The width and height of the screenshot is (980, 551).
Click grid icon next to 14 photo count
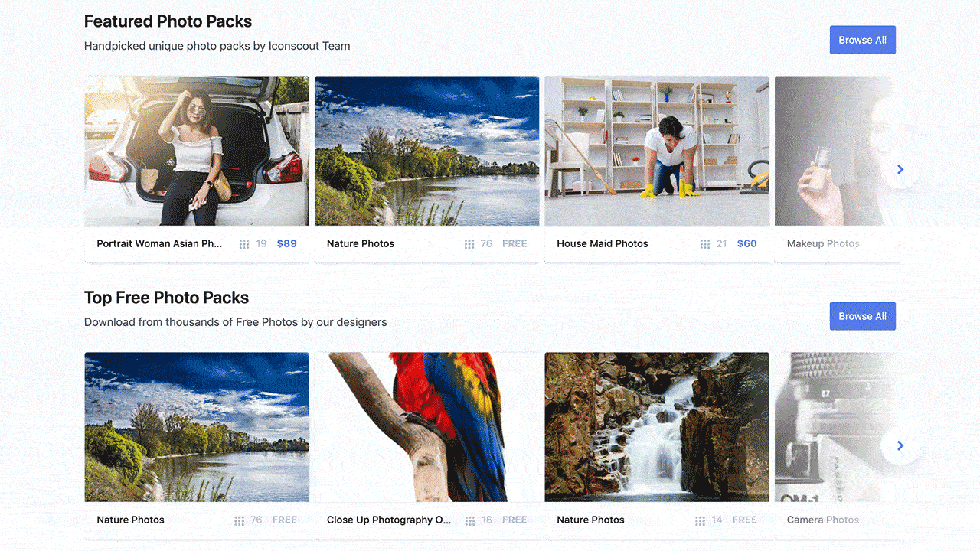coord(700,520)
